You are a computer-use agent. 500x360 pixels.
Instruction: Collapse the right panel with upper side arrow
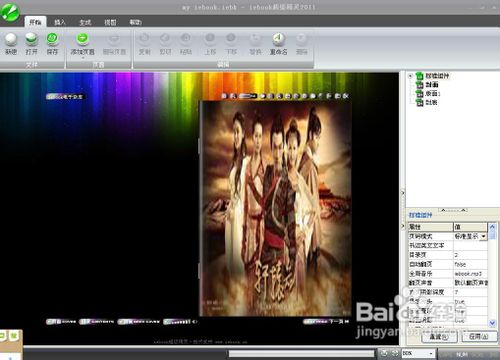tap(402, 193)
